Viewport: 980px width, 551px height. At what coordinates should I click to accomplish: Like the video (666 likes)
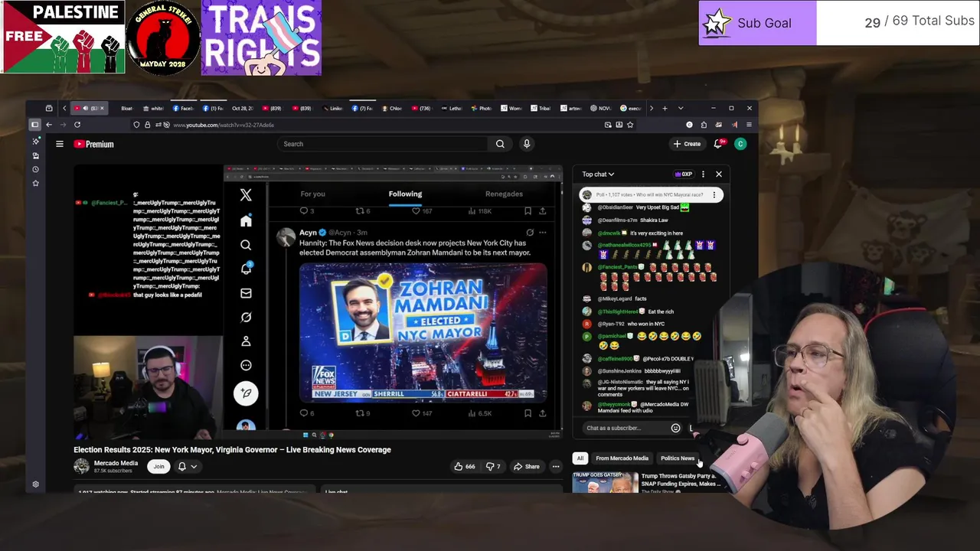(464, 467)
